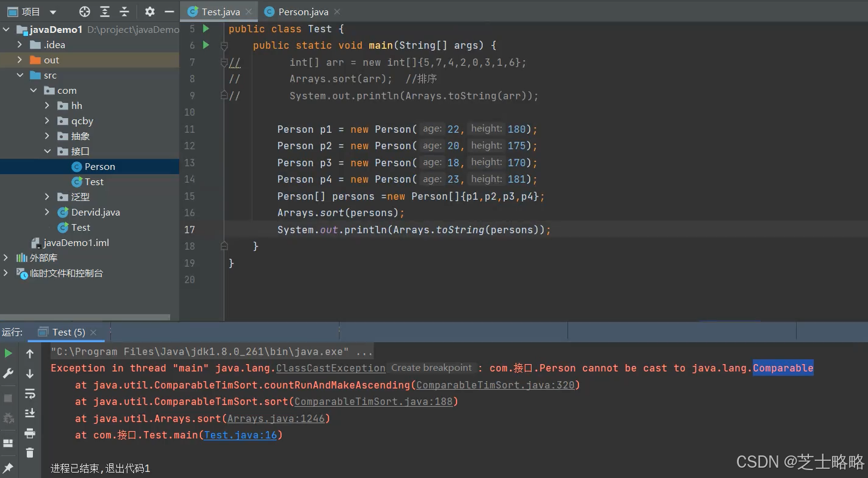
Task: Locate opened file in project tree
Action: point(85,12)
